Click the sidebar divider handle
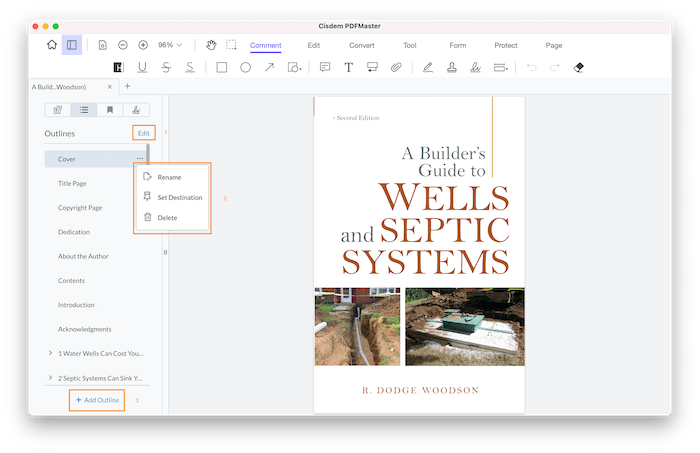Image resolution: width=700 pixels, height=453 pixels. coord(165,252)
